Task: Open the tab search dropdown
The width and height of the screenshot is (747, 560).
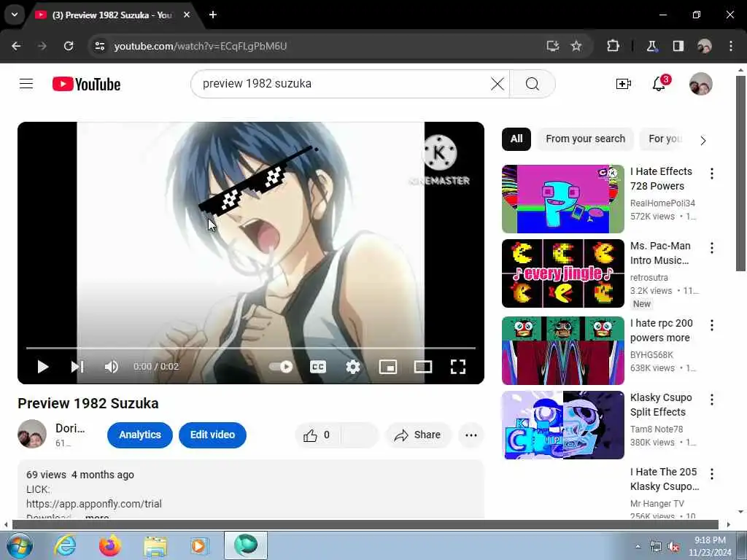Action: pyautogui.click(x=15, y=15)
